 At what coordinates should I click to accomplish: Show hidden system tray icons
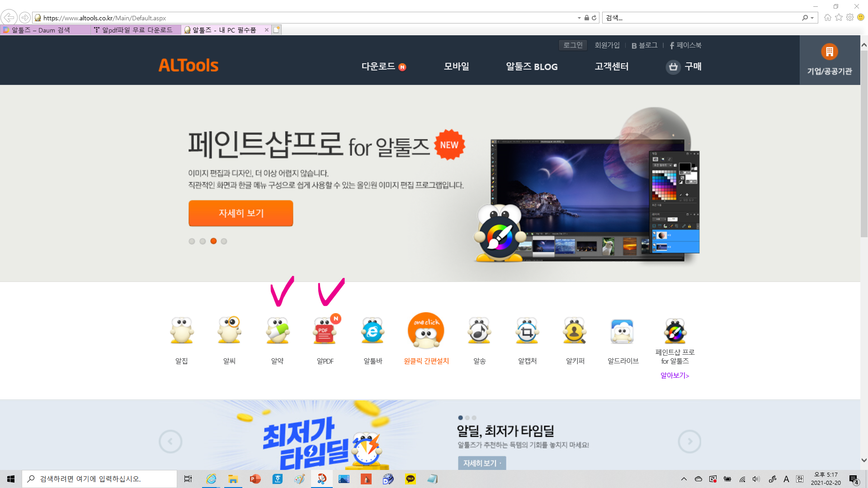[684, 479]
